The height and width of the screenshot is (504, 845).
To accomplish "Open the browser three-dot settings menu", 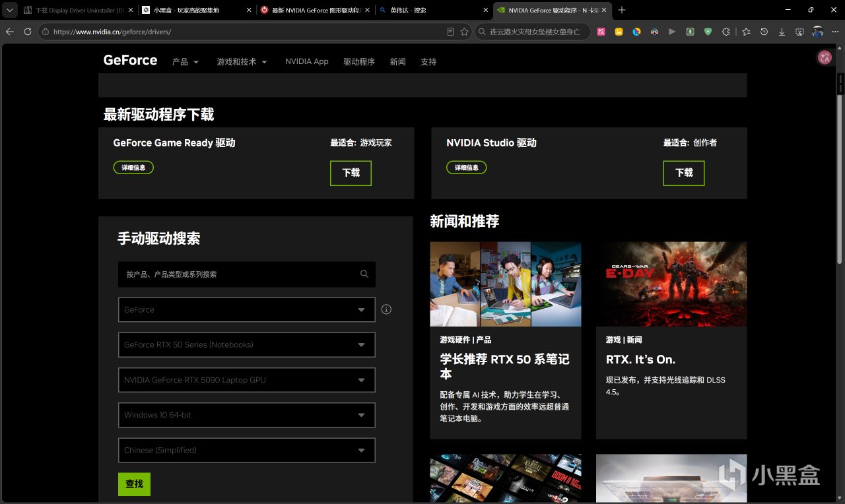I will [834, 32].
